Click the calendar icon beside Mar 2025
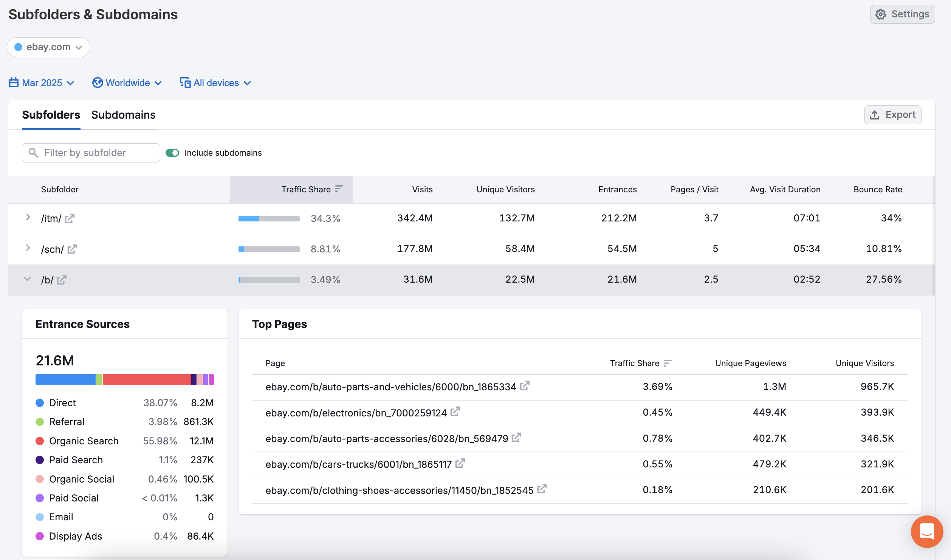 point(14,82)
